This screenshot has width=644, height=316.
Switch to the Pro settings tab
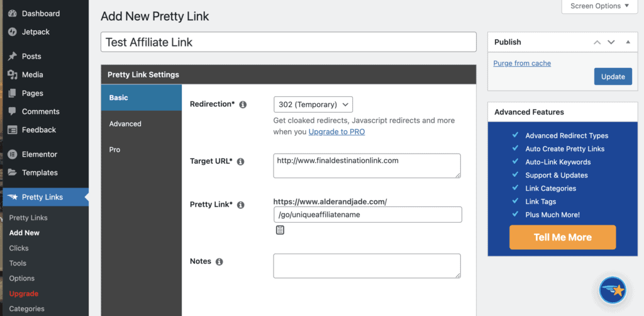coord(142,150)
